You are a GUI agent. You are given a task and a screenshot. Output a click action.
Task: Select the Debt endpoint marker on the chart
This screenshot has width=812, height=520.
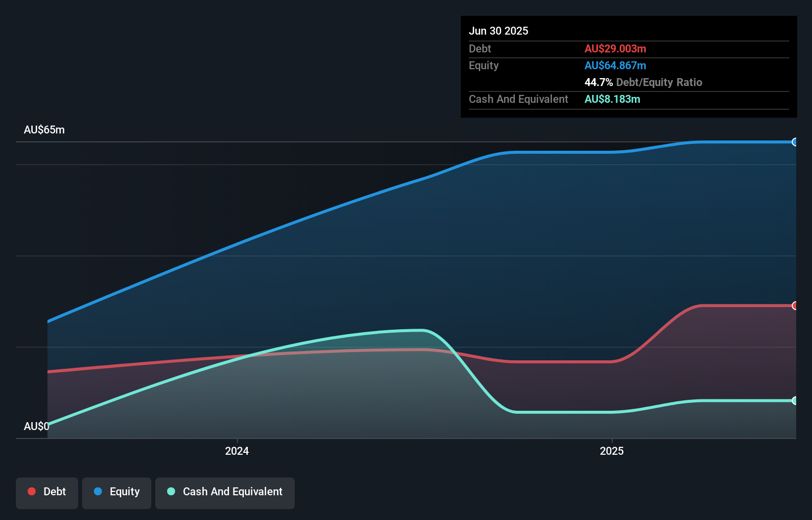click(x=795, y=306)
